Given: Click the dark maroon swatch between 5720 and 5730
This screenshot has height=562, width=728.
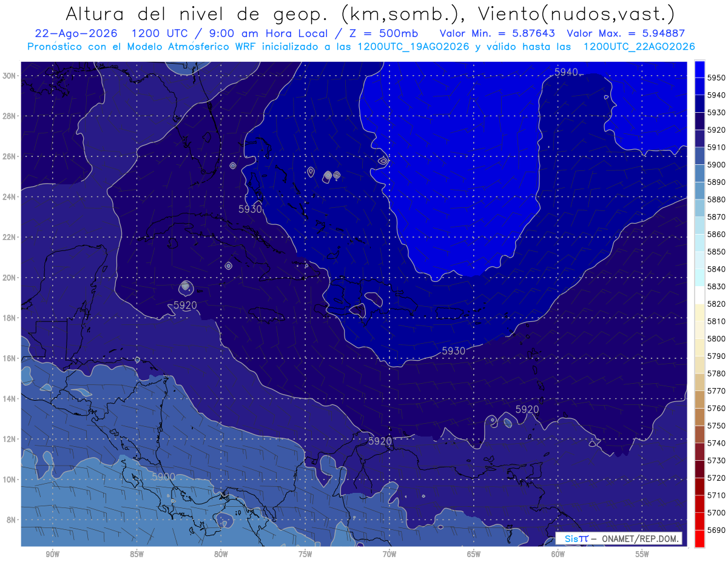Looking at the screenshot, I should [x=699, y=469].
